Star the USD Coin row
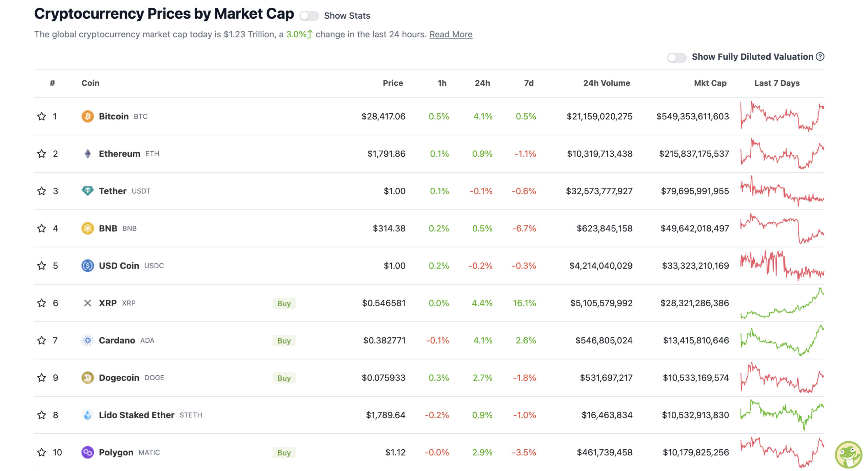868x471 pixels. [41, 266]
